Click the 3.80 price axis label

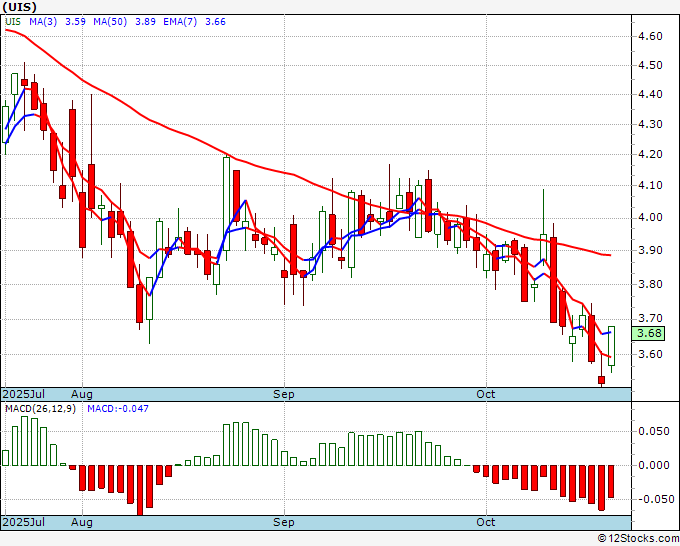tap(651, 284)
